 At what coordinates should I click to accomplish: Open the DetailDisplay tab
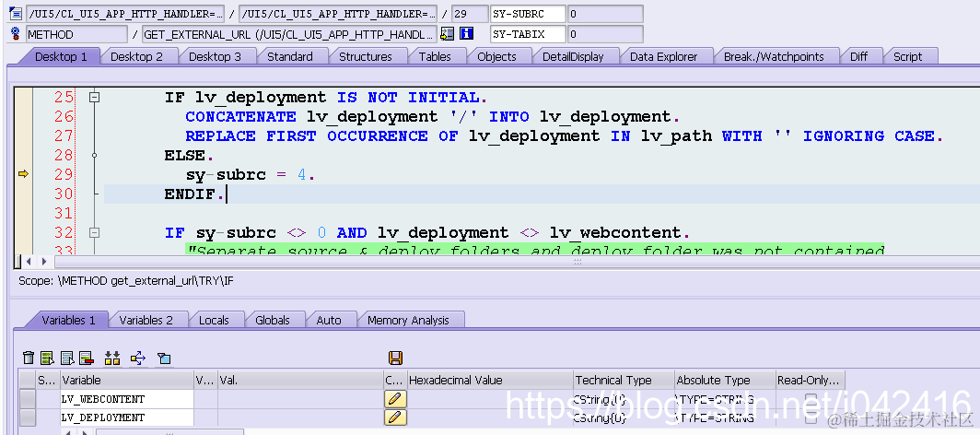coord(573,56)
